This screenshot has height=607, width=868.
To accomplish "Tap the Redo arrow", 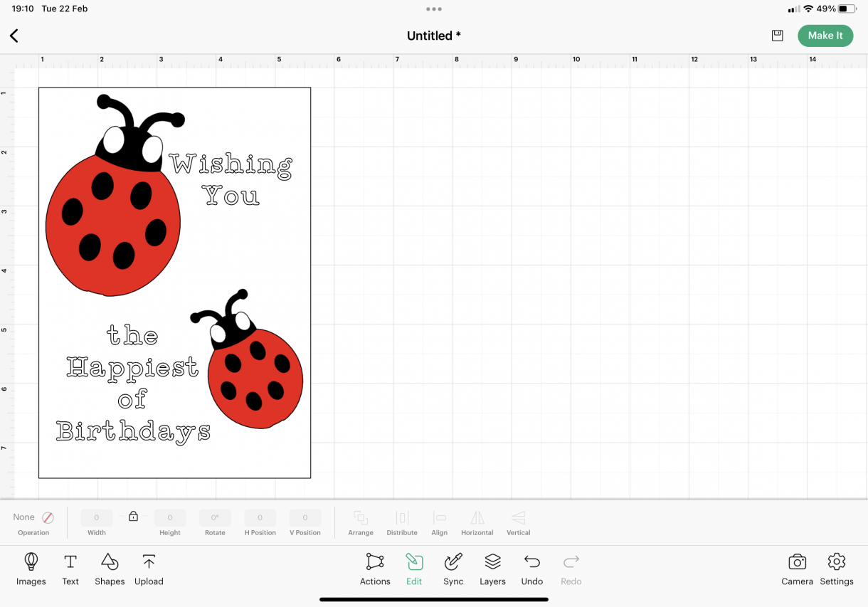I will [571, 569].
